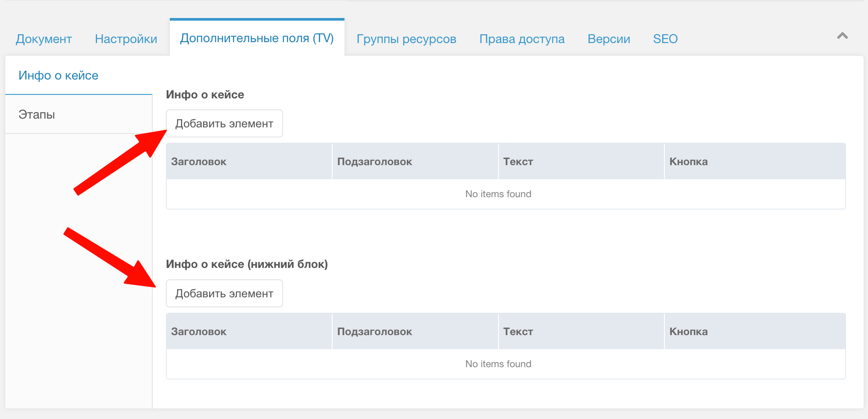Viewport: 868px width, 419px height.
Task: Open the Настройки tab
Action: click(x=126, y=39)
